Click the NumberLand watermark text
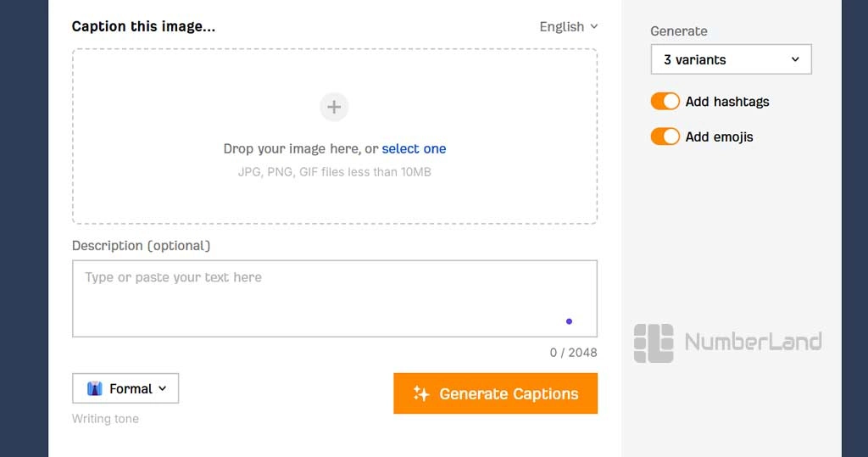868x457 pixels. coord(754,342)
